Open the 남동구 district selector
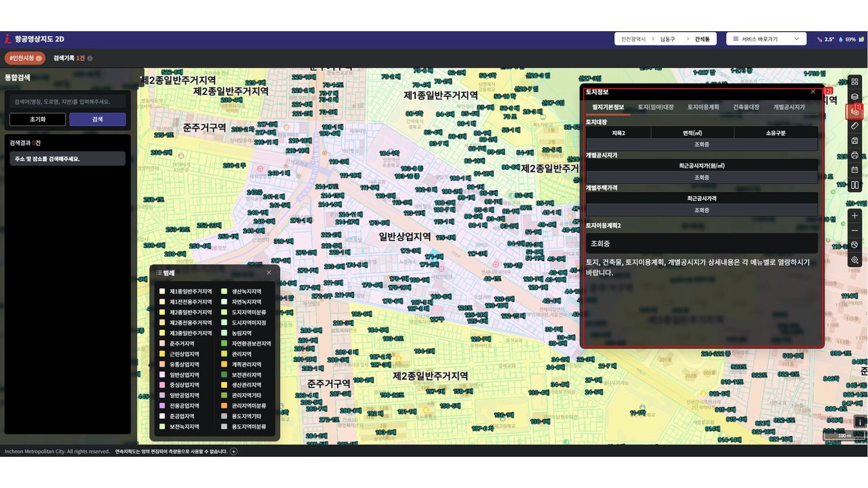Image resolution: width=868 pixels, height=488 pixels. pyautogui.click(x=667, y=39)
